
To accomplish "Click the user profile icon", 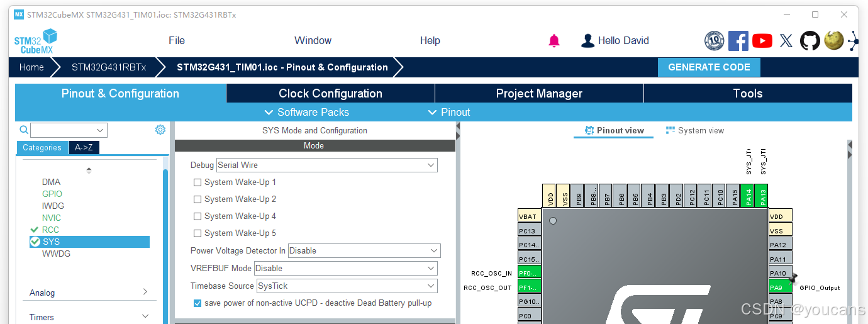I will point(587,41).
